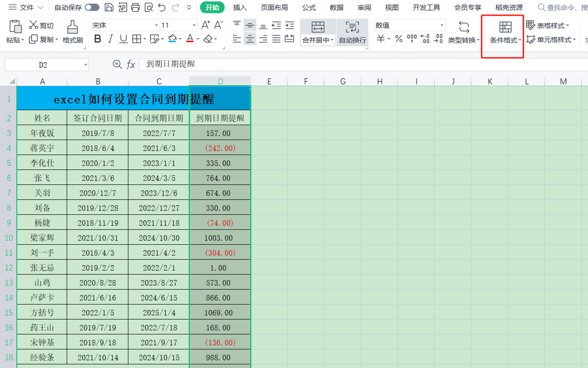Switch to the 数据 tab

pyautogui.click(x=336, y=7)
